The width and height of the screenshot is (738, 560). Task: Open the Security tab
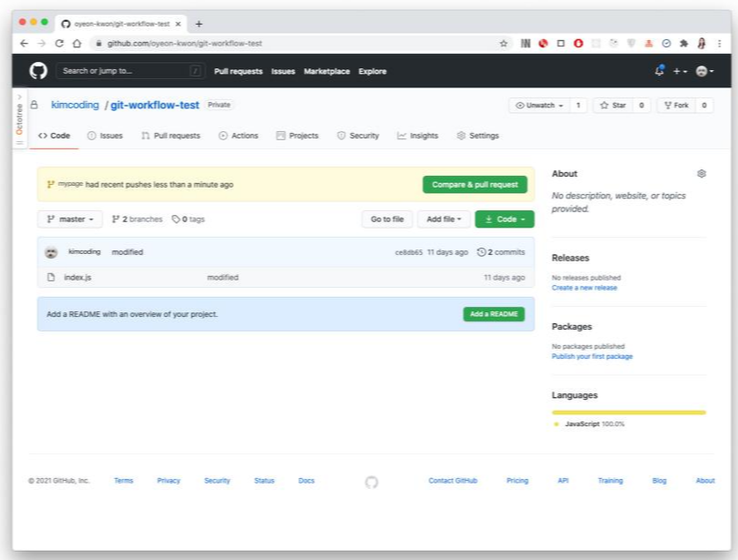(358, 136)
